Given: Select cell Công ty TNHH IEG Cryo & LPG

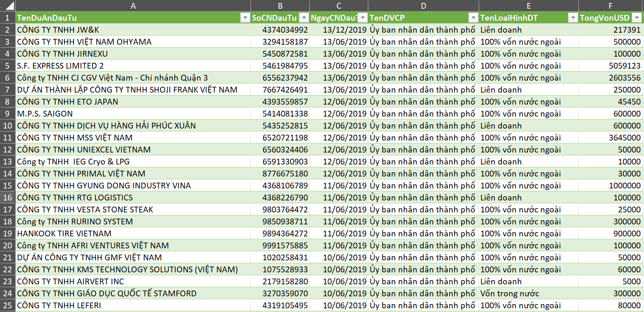Looking at the screenshot, I should pyautogui.click(x=133, y=162).
